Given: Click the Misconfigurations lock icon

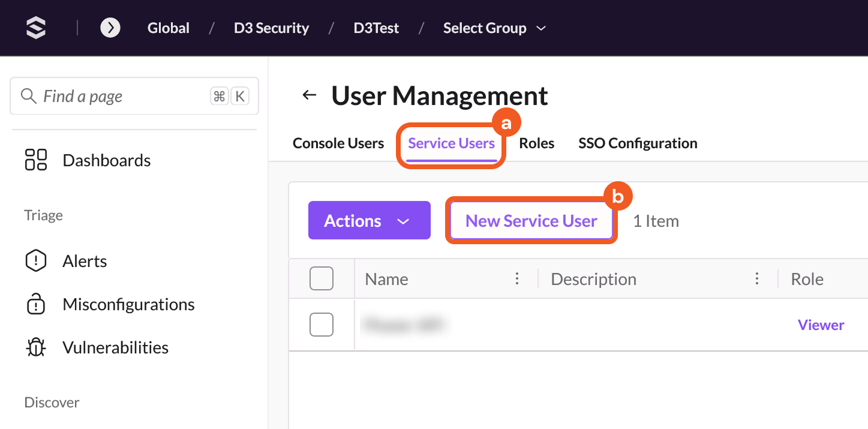Looking at the screenshot, I should pyautogui.click(x=36, y=304).
